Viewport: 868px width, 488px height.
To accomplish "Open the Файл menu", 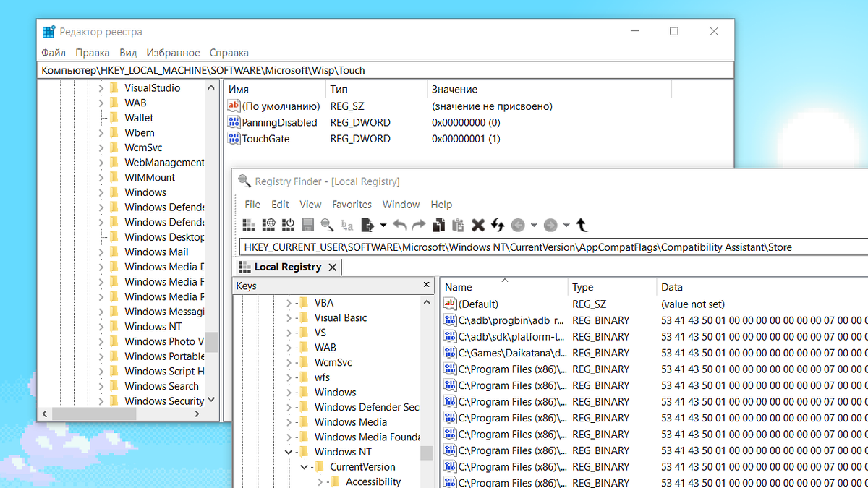I will (54, 53).
